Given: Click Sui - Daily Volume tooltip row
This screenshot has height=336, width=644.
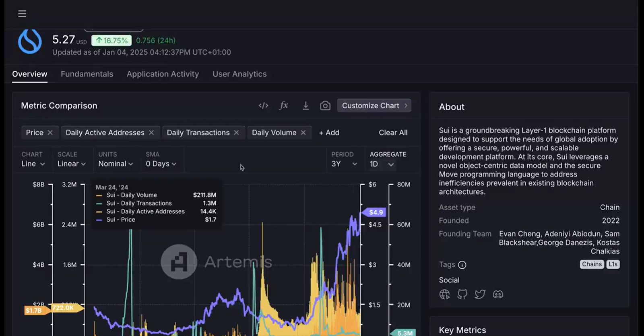Looking at the screenshot, I should [x=156, y=195].
